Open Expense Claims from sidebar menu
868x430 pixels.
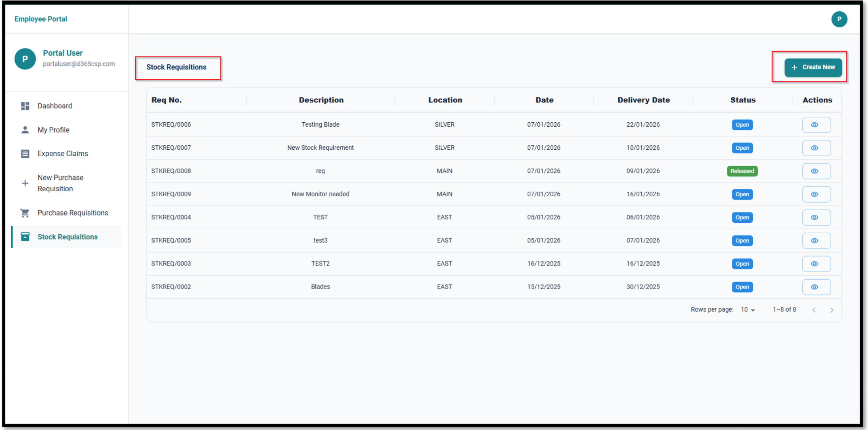click(63, 154)
